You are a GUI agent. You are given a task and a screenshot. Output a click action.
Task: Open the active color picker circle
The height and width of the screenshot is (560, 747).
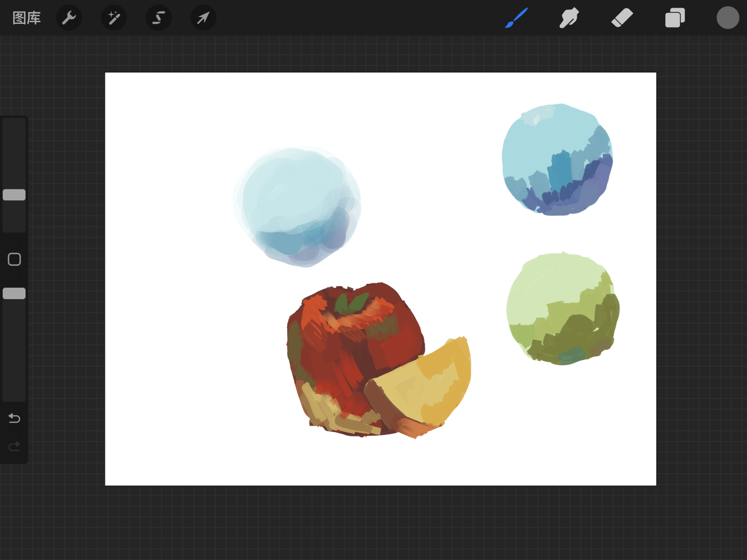point(728,18)
